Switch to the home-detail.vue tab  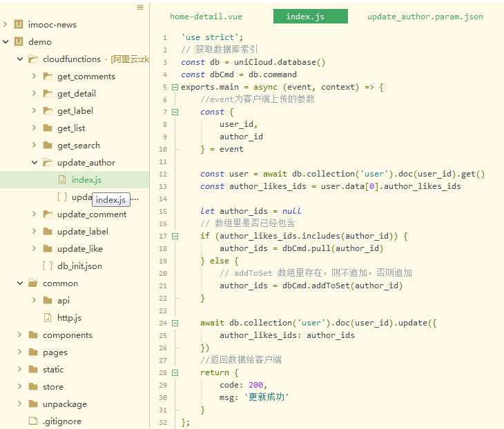click(206, 17)
